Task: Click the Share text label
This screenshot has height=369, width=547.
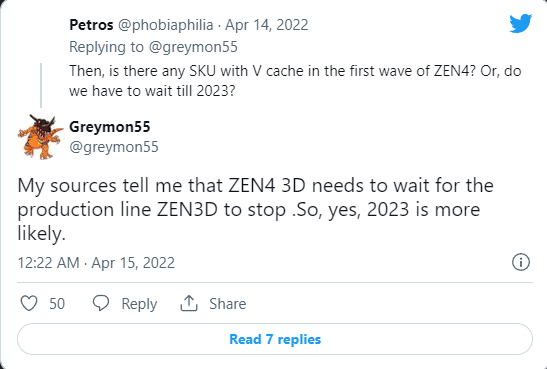Action: click(227, 304)
